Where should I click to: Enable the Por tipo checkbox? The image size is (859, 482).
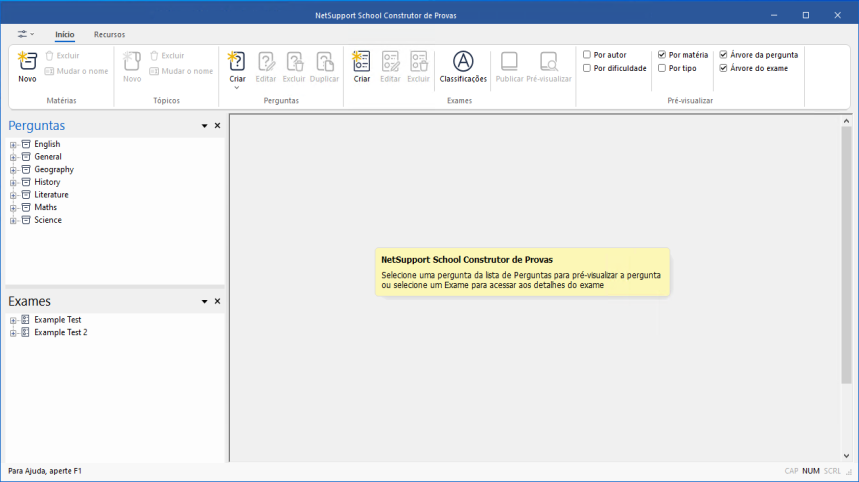[x=662, y=68]
